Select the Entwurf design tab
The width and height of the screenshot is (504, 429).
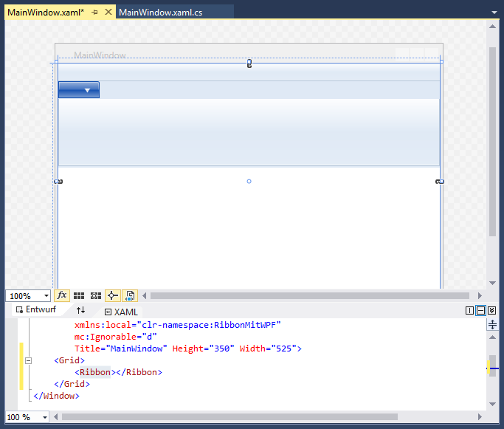click(36, 311)
